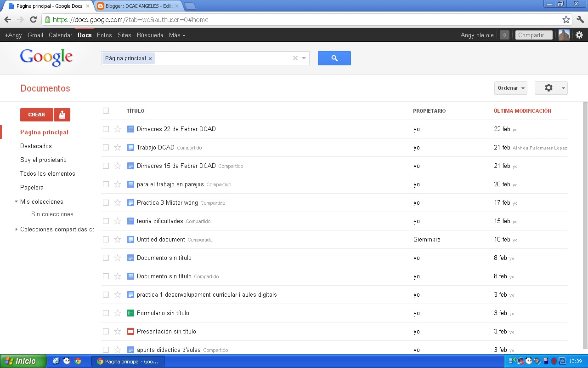Check the box for Trabajo DCAD
Viewport: 588px width, 368px height.
(x=106, y=147)
